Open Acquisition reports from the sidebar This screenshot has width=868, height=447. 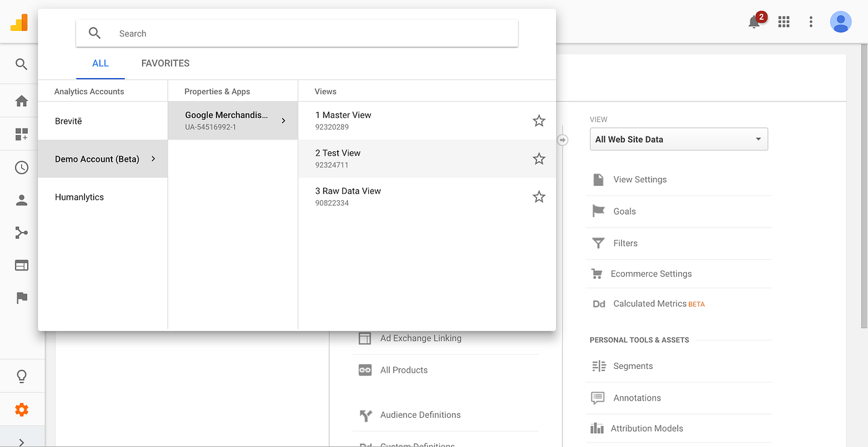(x=21, y=232)
